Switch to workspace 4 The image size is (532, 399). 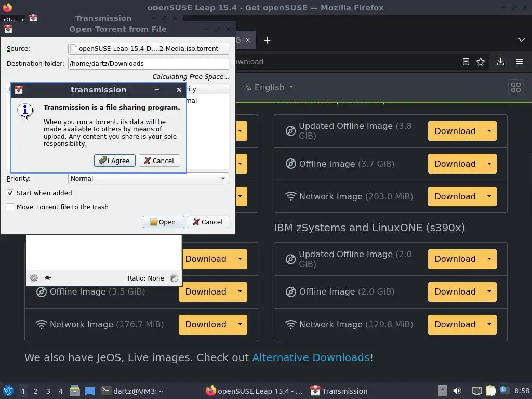point(61,391)
